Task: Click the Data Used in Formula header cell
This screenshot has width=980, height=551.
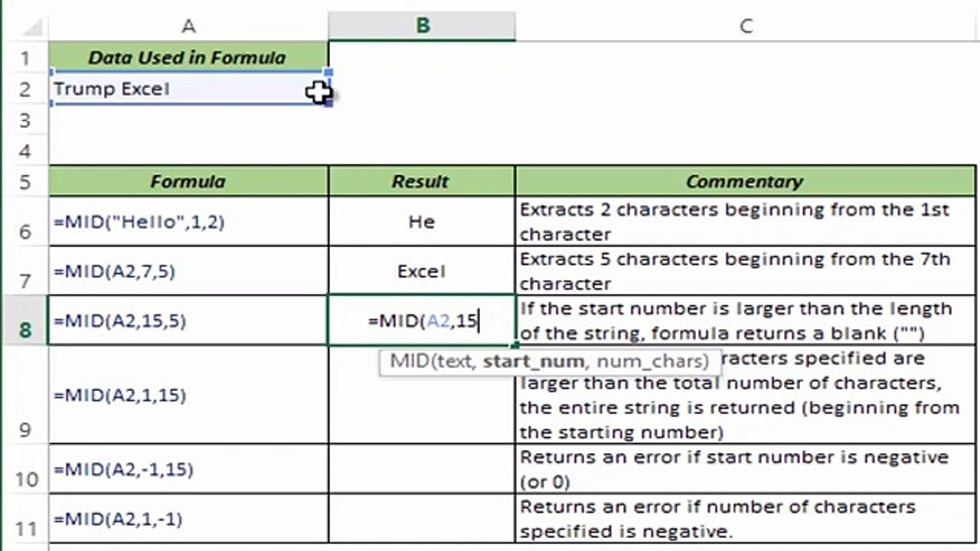Action: [189, 57]
